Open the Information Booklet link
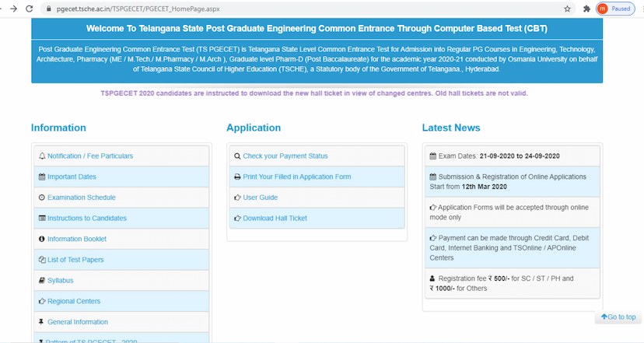The width and height of the screenshot is (644, 343). point(76,239)
